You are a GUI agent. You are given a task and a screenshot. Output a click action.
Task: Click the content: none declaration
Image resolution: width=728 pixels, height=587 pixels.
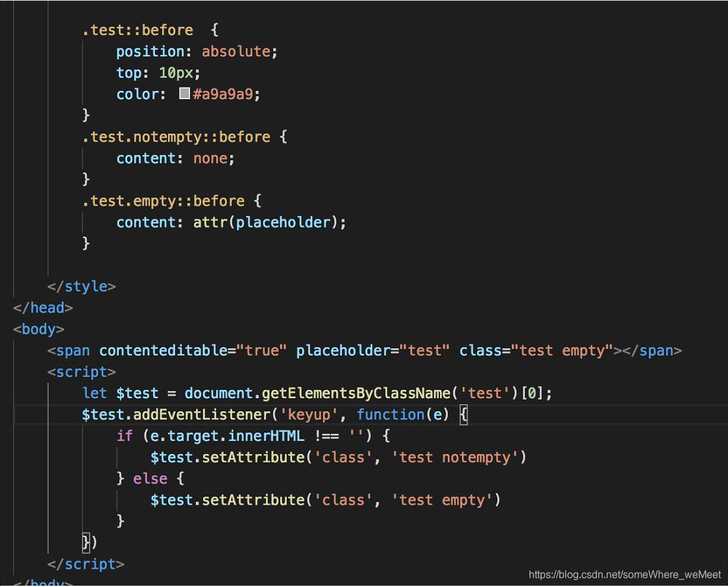[x=174, y=158]
